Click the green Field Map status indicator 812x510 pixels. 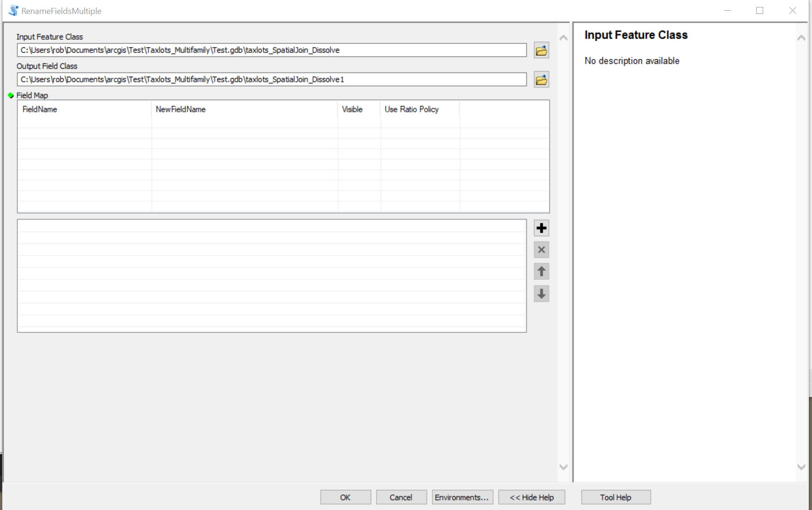[11, 95]
